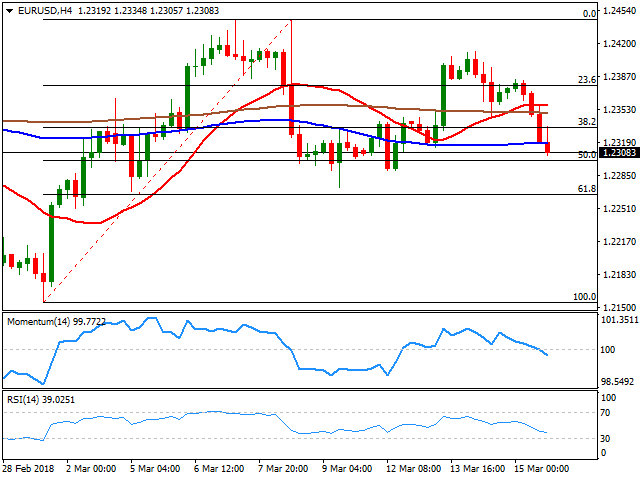Click the current price tag 1.23083
This screenshot has width=640, height=480.
coord(619,153)
